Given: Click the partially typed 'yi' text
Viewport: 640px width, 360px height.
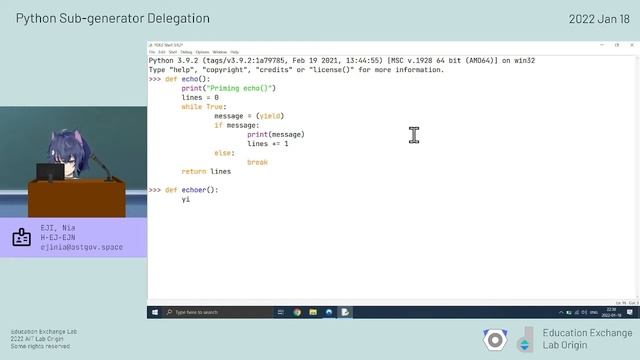Looking at the screenshot, I should [186, 199].
